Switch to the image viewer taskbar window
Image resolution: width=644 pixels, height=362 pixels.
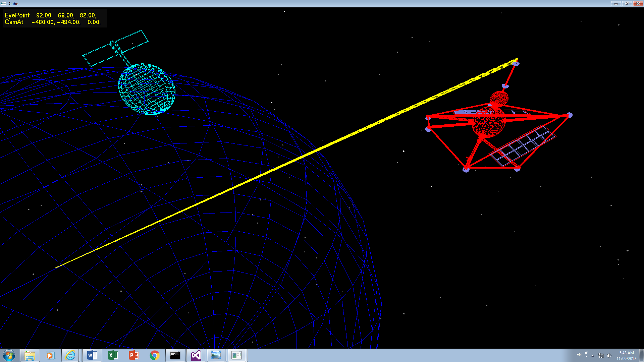coord(216,355)
